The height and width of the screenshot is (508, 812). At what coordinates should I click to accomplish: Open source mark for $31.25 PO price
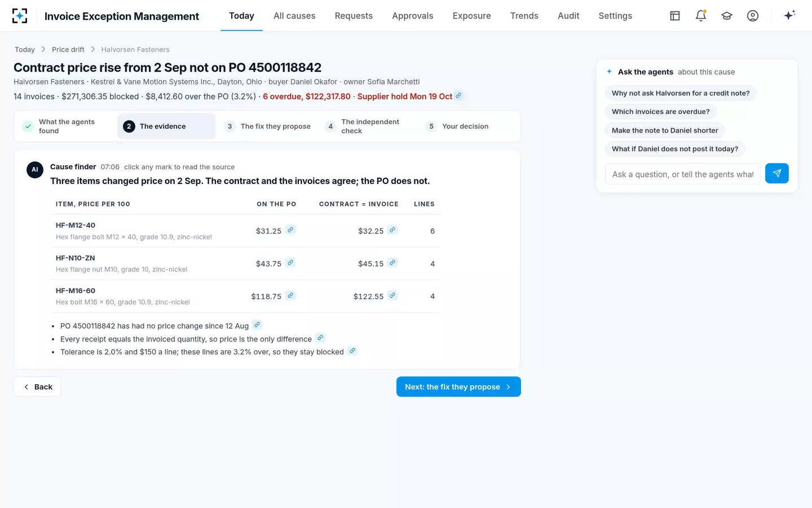290,230
